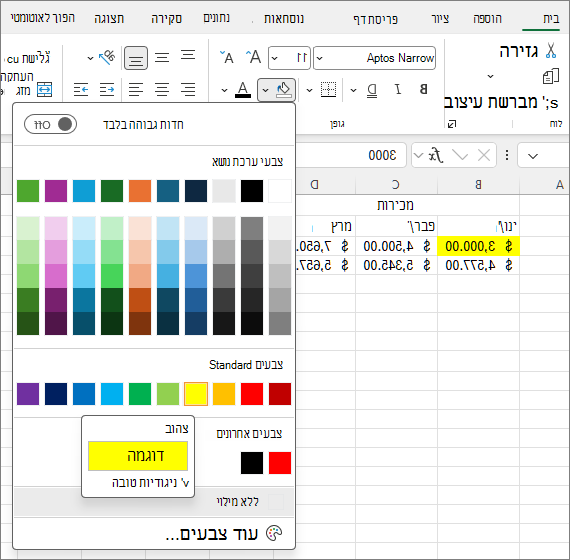Toggle Bold formatting
Image resolution: width=570 pixels, height=560 pixels.
[424, 89]
